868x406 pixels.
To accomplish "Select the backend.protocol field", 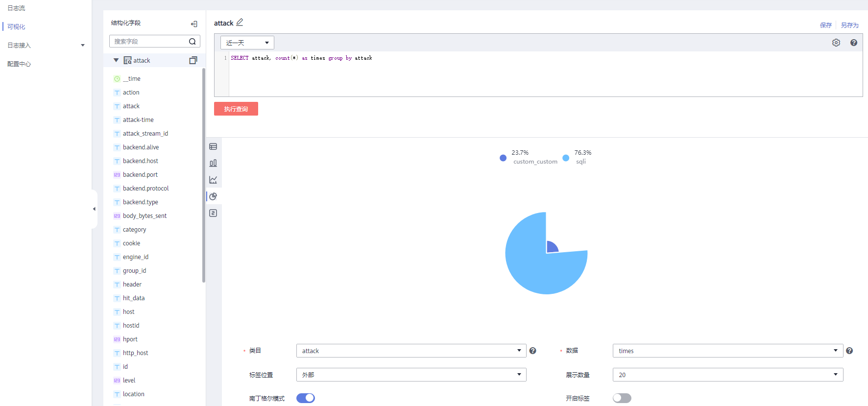I will (146, 189).
